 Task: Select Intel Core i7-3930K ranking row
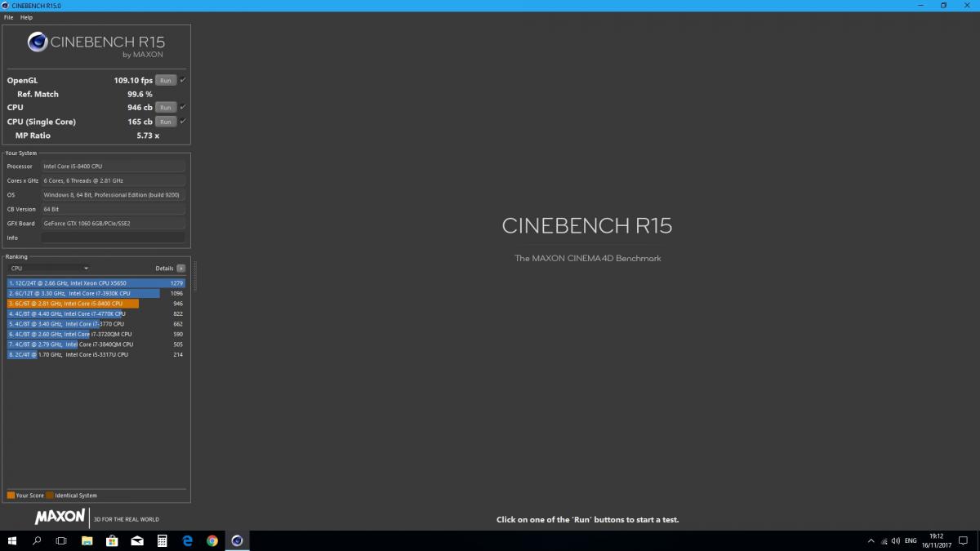point(96,293)
